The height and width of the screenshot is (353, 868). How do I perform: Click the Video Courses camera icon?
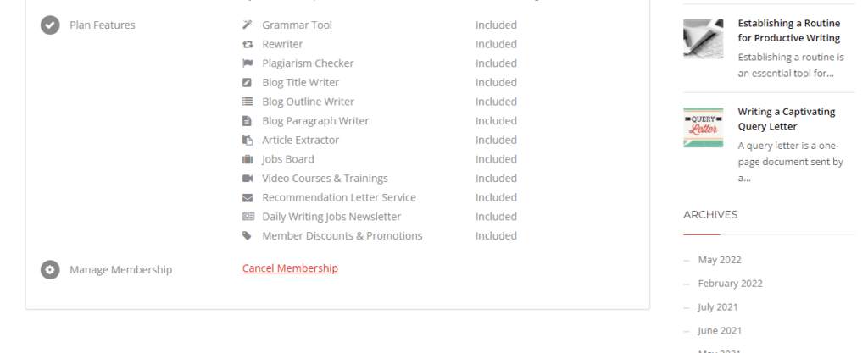click(248, 179)
